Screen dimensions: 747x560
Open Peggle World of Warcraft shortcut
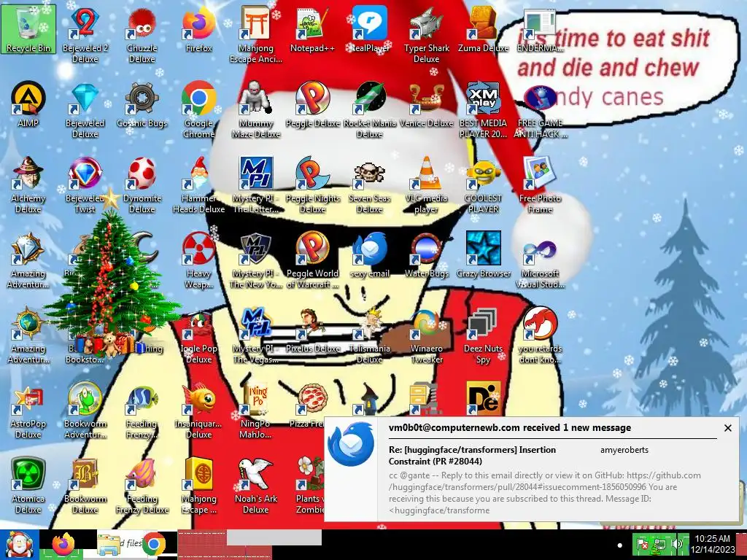[x=312, y=261]
